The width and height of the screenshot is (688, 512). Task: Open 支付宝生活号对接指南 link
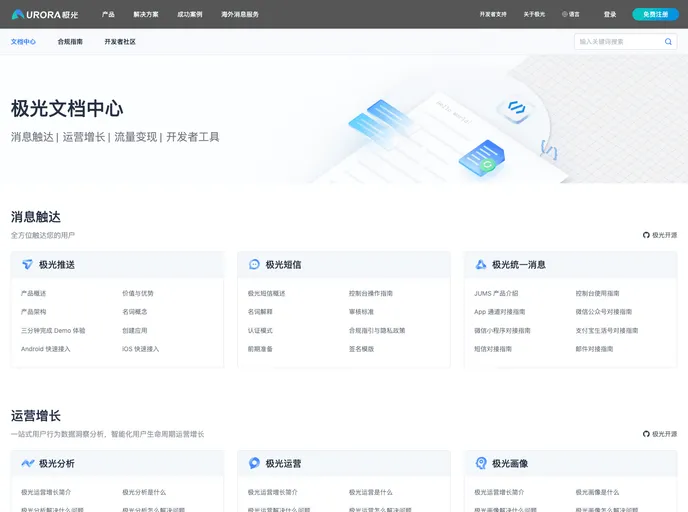pos(607,330)
